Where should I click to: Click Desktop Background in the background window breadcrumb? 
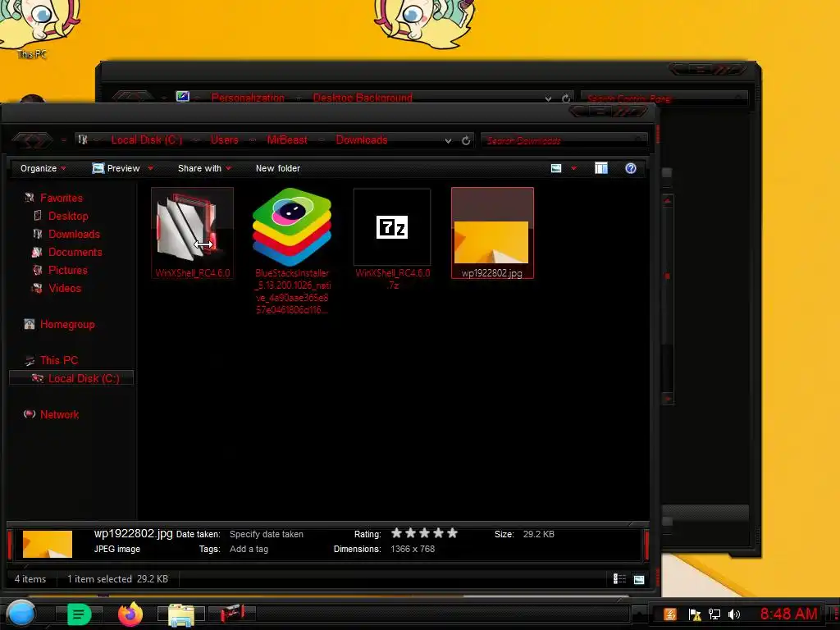coord(362,98)
